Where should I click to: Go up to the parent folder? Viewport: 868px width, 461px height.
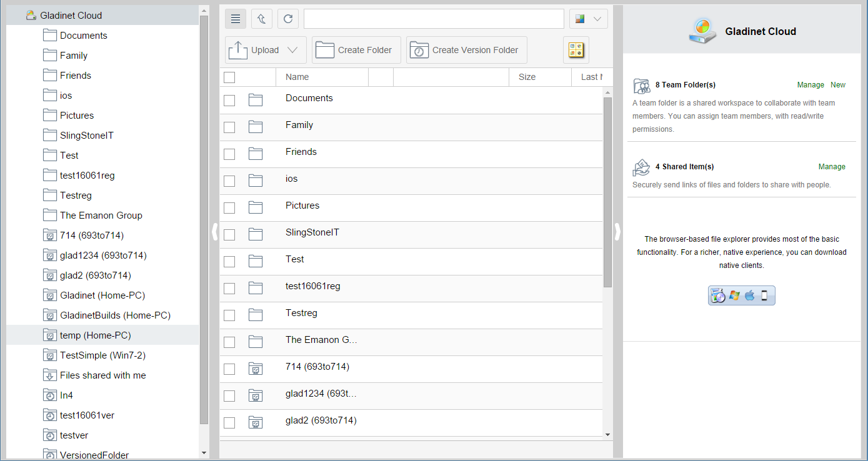[x=262, y=19]
